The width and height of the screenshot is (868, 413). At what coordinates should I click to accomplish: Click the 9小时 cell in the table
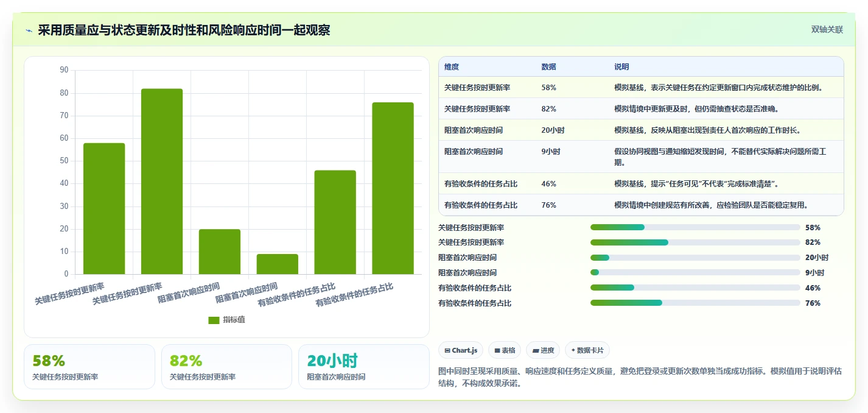coord(551,151)
